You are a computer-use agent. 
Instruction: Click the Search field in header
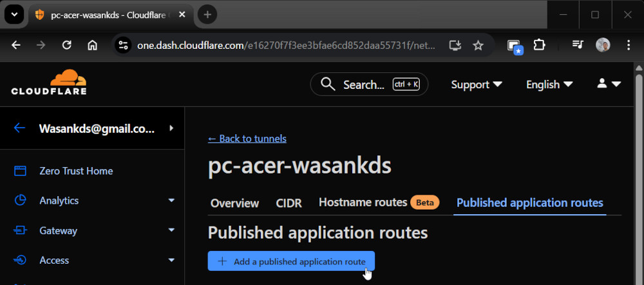[x=369, y=84]
